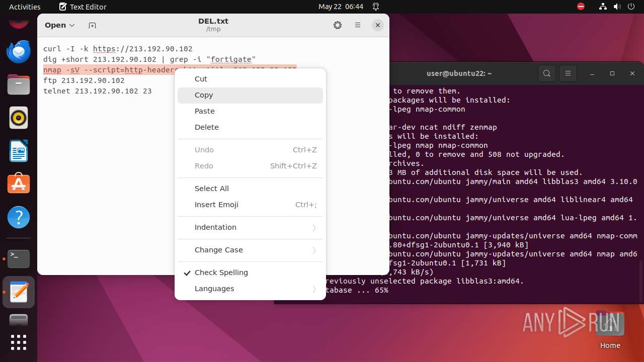Minimize the terminal window
The width and height of the screenshot is (644, 362).
coord(592,73)
